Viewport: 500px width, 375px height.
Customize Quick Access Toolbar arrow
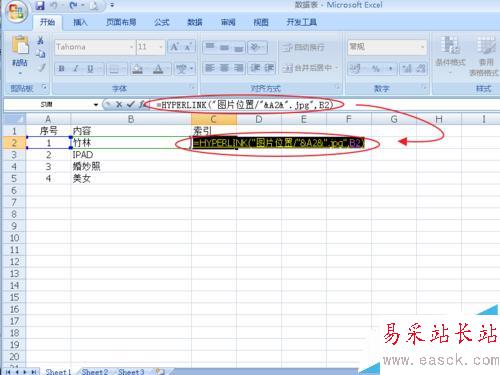[x=112, y=5]
